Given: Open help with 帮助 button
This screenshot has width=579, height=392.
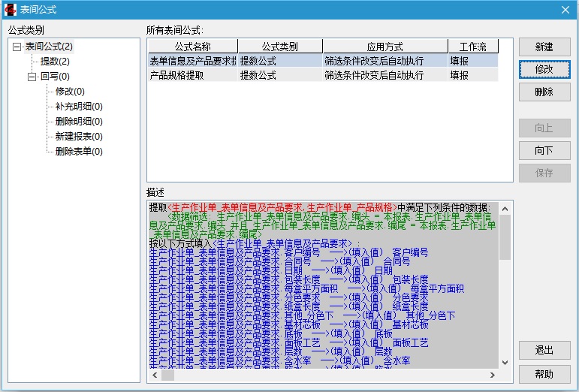Looking at the screenshot, I should click(x=544, y=374).
